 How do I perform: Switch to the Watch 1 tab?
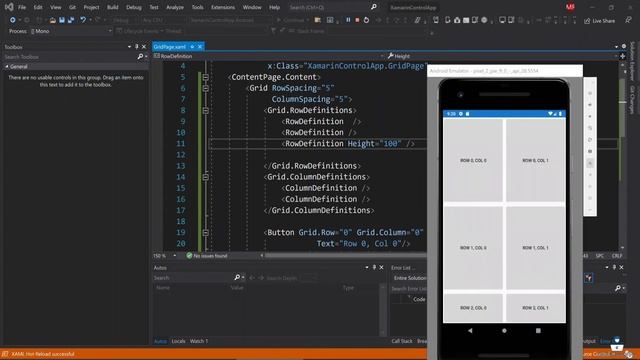199,341
